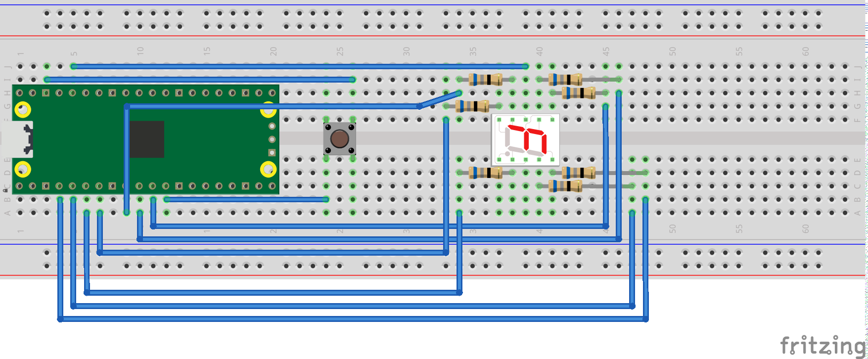
Task: Select the top-left resistor in row I
Action: pyautogui.click(x=486, y=79)
